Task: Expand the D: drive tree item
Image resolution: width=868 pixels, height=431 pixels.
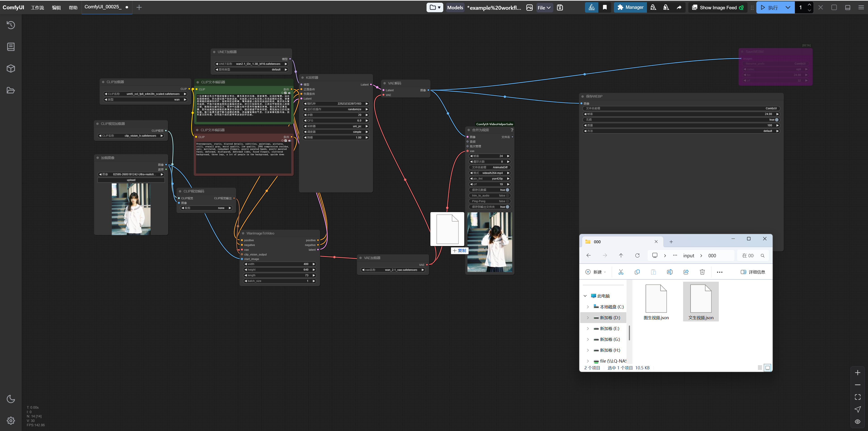Action: [588, 318]
